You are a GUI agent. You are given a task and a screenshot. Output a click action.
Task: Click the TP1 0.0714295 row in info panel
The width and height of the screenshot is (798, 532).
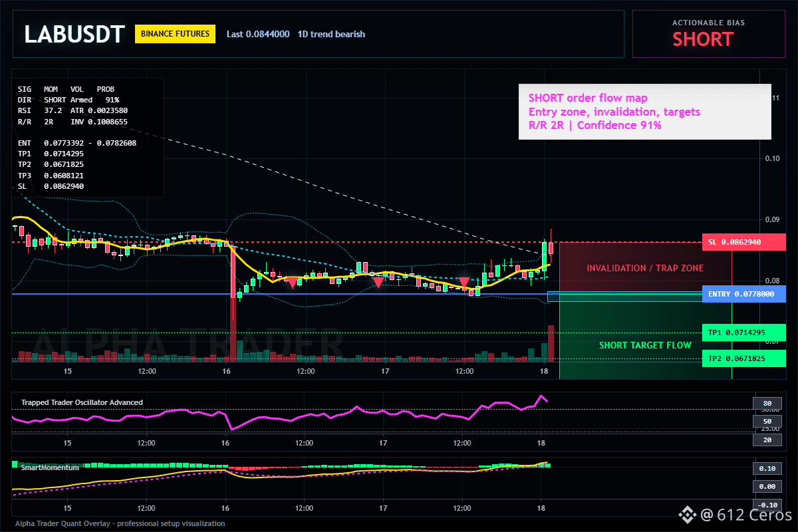click(51, 154)
